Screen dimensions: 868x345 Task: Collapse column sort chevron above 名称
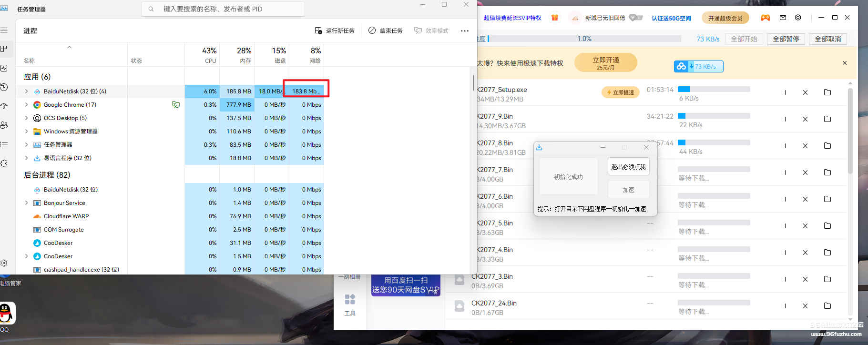[70, 47]
